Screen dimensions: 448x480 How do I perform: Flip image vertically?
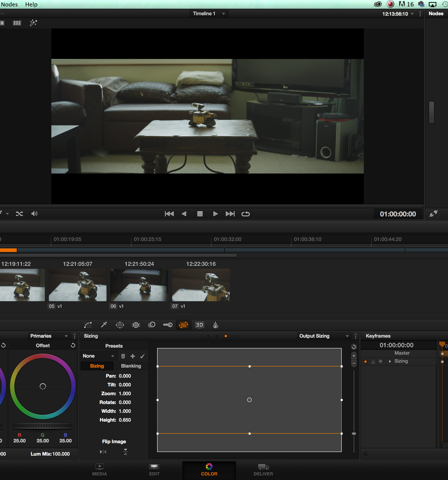coord(125,452)
